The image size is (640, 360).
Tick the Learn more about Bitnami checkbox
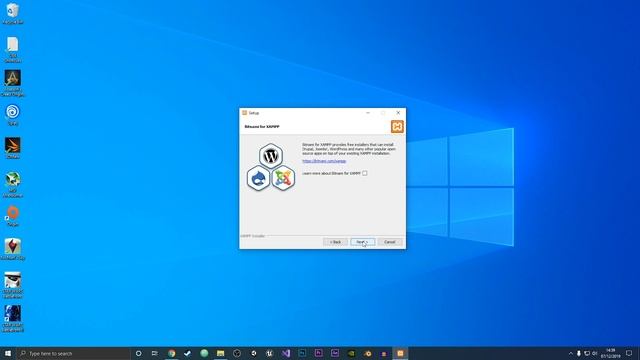364,173
